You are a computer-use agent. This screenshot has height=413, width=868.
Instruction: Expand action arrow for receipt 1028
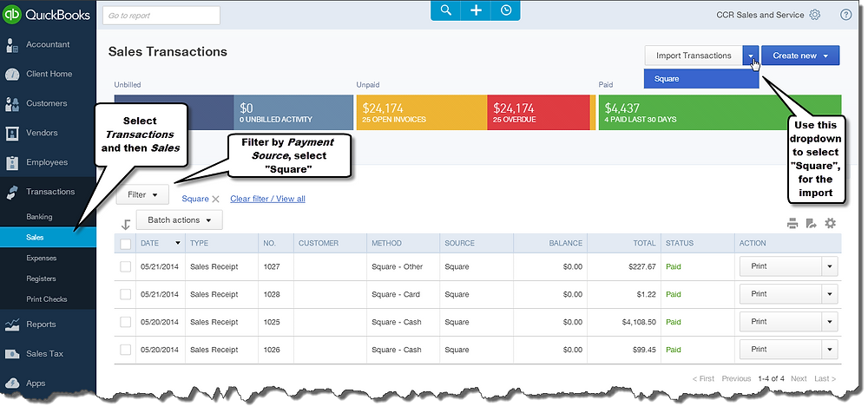point(829,294)
